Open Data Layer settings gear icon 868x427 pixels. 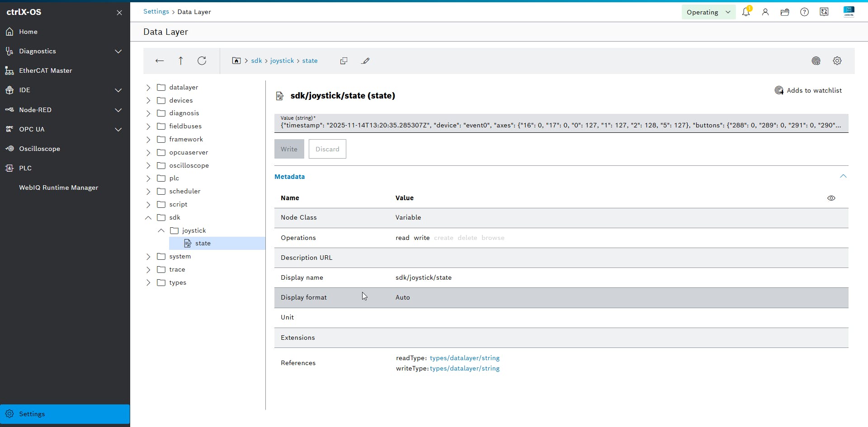[x=837, y=61]
